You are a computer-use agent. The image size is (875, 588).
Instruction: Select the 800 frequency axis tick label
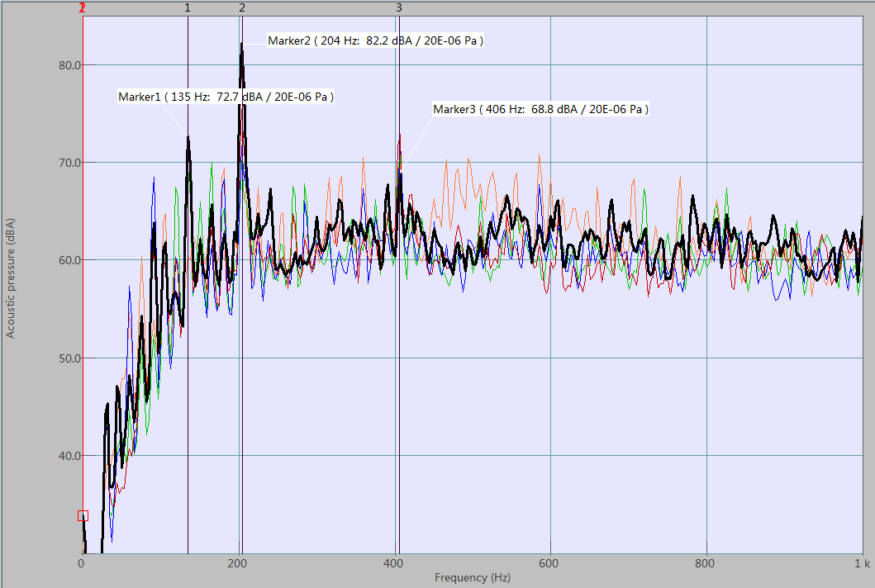click(706, 564)
